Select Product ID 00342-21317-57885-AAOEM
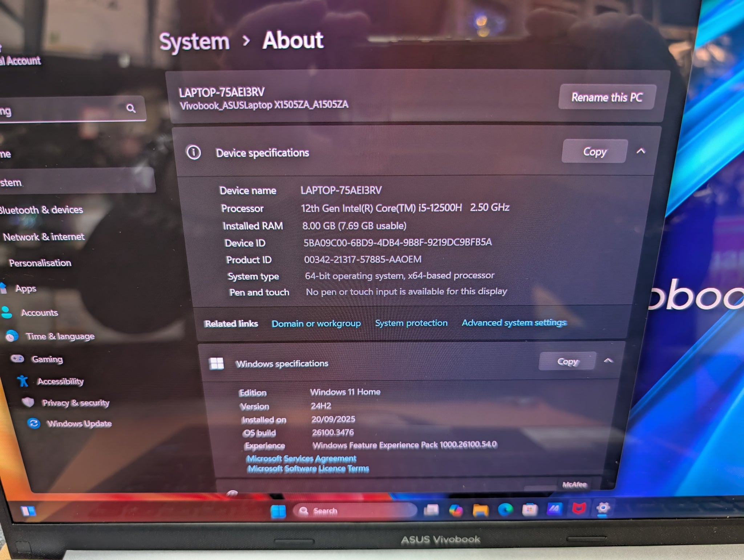This screenshot has width=744, height=560. coord(363,260)
